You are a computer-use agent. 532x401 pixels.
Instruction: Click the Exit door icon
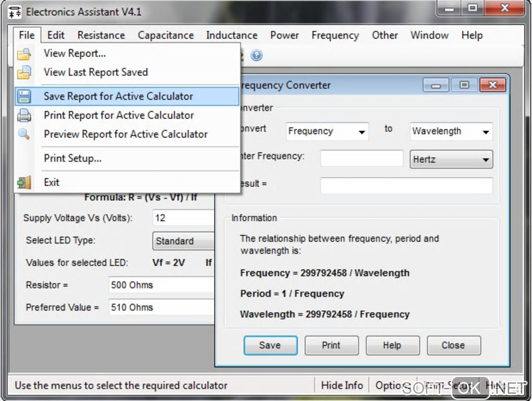click(x=24, y=183)
